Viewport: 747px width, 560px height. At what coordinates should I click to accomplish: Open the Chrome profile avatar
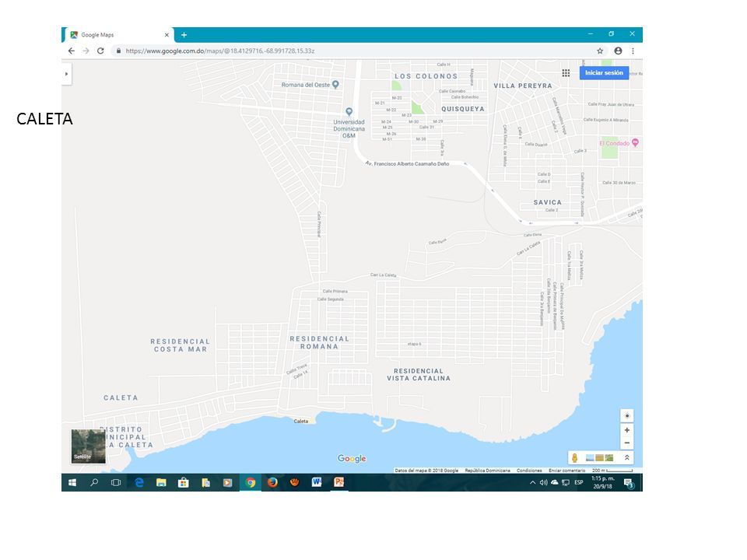[x=618, y=51]
